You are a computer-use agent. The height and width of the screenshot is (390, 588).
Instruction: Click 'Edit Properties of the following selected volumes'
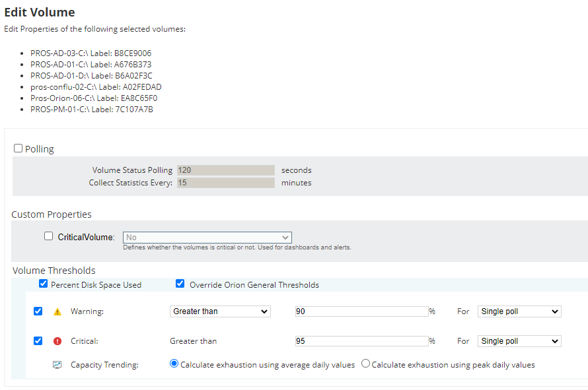(x=95, y=29)
